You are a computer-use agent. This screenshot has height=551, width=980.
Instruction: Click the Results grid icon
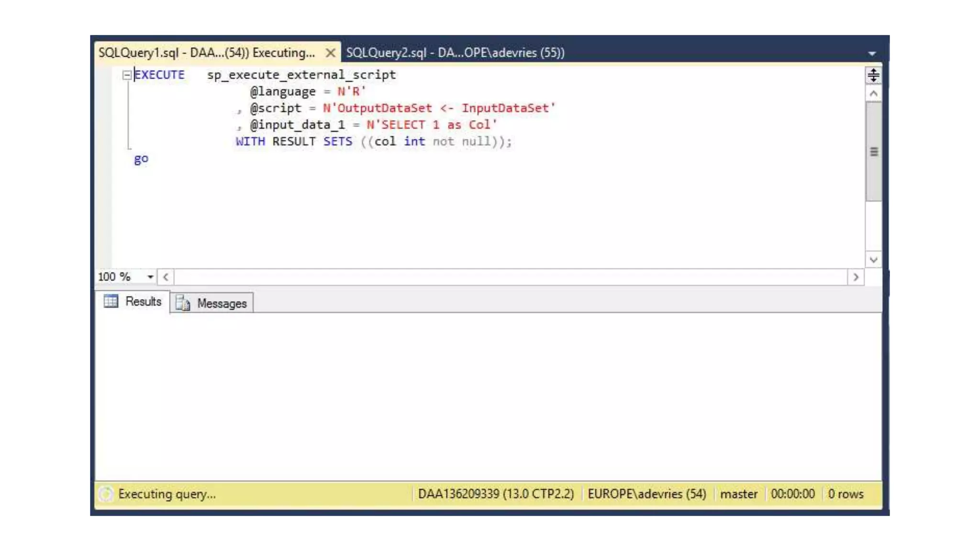(111, 301)
